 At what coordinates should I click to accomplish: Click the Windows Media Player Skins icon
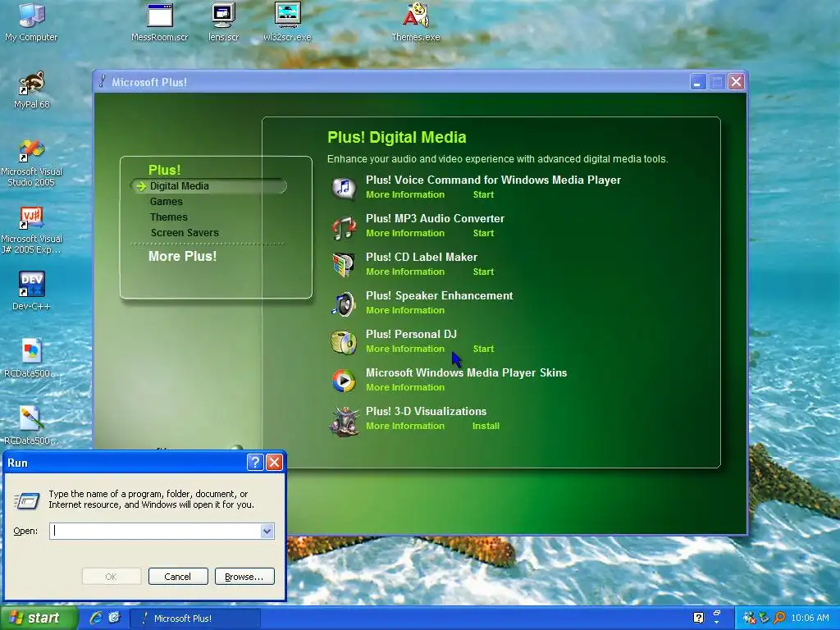pyautogui.click(x=344, y=381)
